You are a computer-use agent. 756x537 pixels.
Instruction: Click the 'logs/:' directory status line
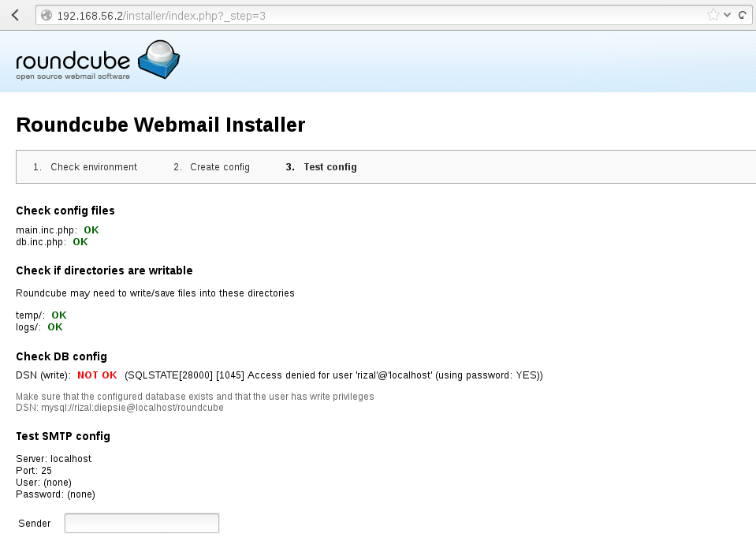tap(39, 327)
